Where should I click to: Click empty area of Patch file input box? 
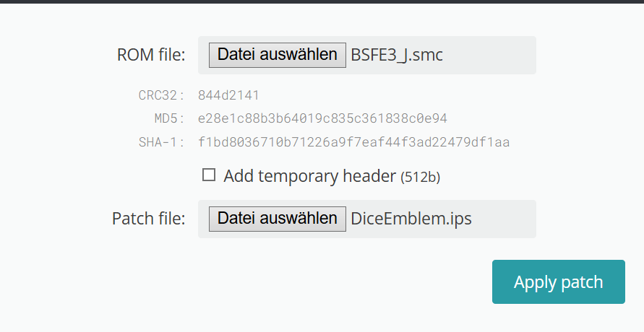pos(503,219)
